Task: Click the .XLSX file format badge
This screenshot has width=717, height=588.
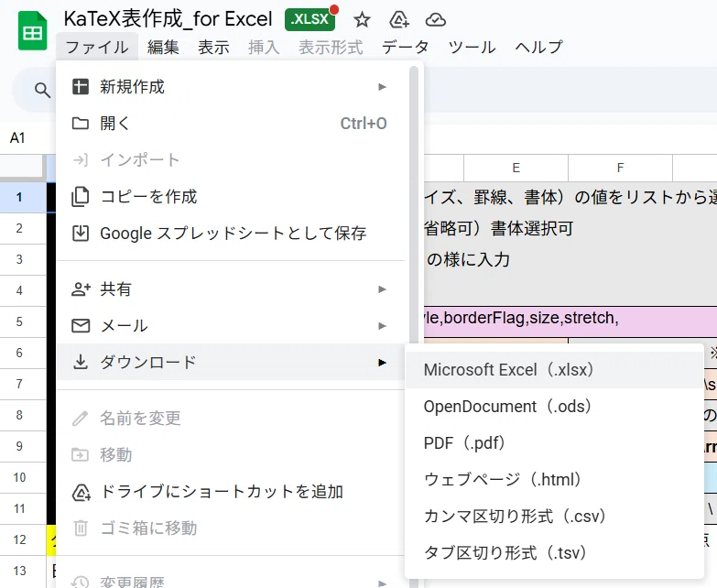Action: pos(310,19)
